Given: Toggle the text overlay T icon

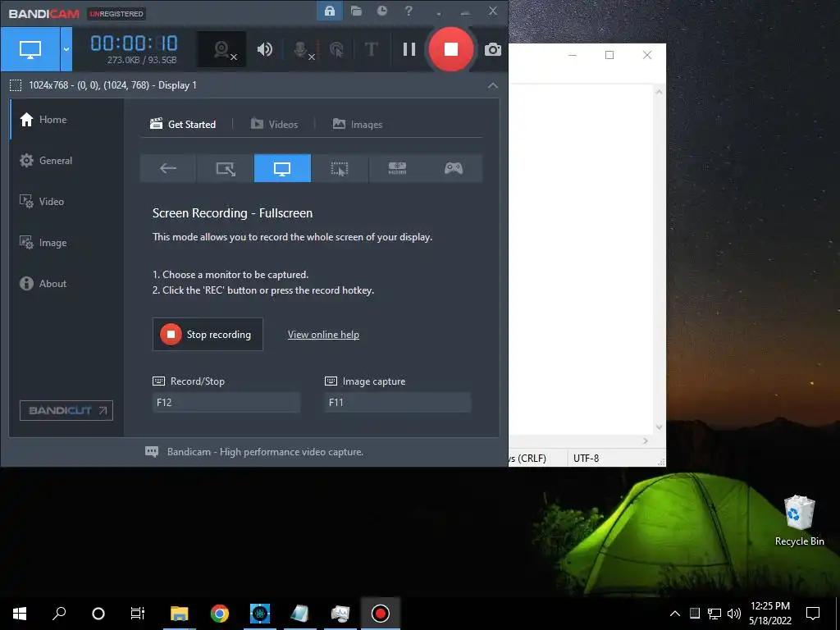Looking at the screenshot, I should [371, 49].
